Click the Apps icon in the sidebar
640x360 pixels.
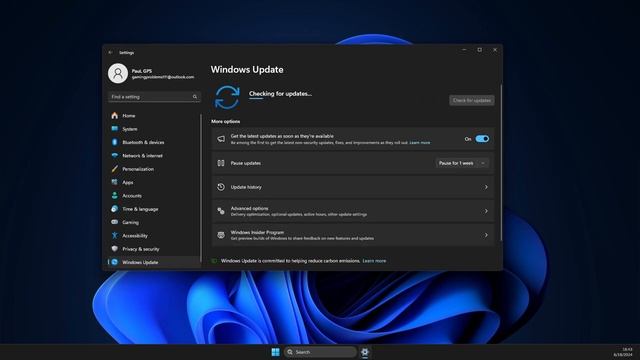click(x=115, y=182)
